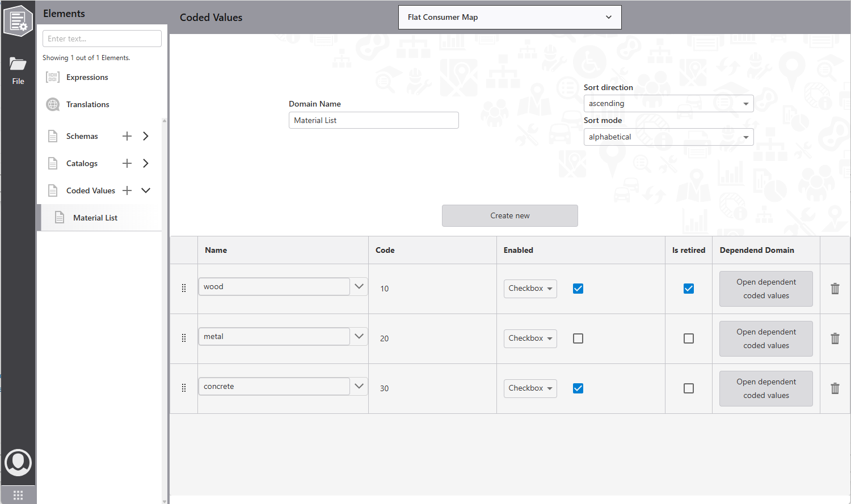Check Is retired checkbox for metal
Image resolution: width=851 pixels, height=504 pixels.
(689, 338)
